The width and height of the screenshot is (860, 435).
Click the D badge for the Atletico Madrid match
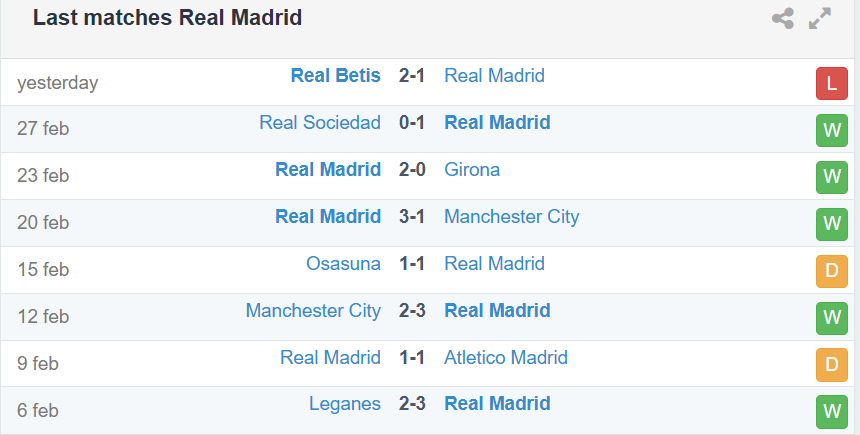pyautogui.click(x=831, y=365)
